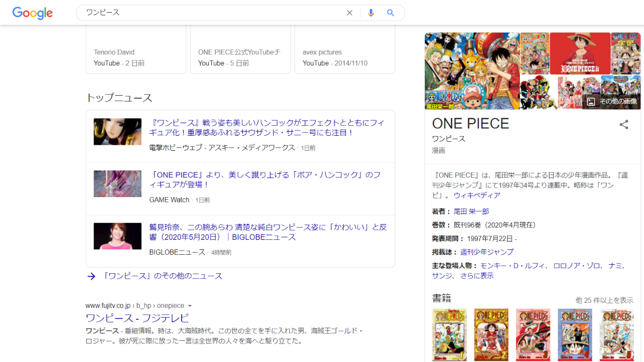Click the Google logo
Screen dimensions: 644x362
(x=33, y=13)
